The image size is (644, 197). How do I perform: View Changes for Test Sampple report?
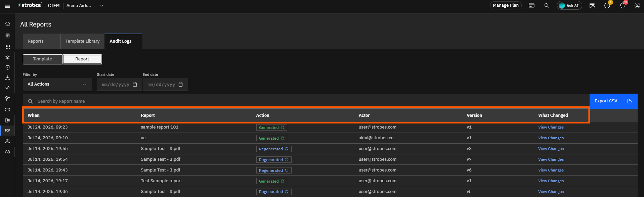pyautogui.click(x=551, y=181)
